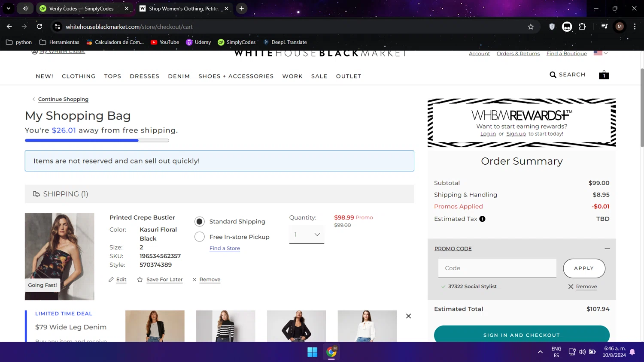This screenshot has width=644, height=362.
Task: Click the page vertical scrollbar
Action: [642, 107]
